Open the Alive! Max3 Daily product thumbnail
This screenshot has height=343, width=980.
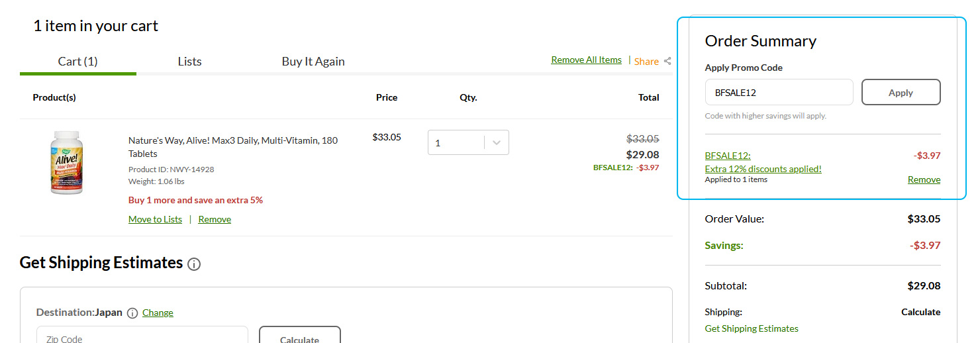67,162
